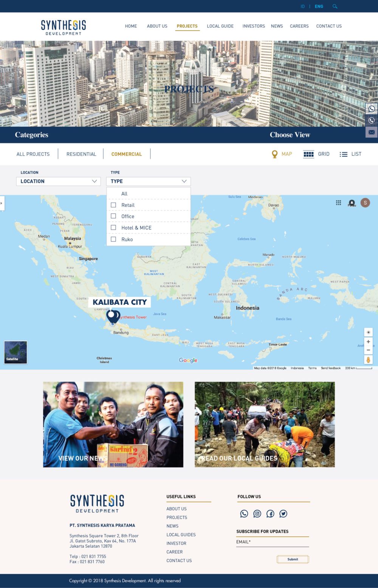This screenshot has width=378, height=588.
Task: Open News in main navigation
Action: pos(277,26)
